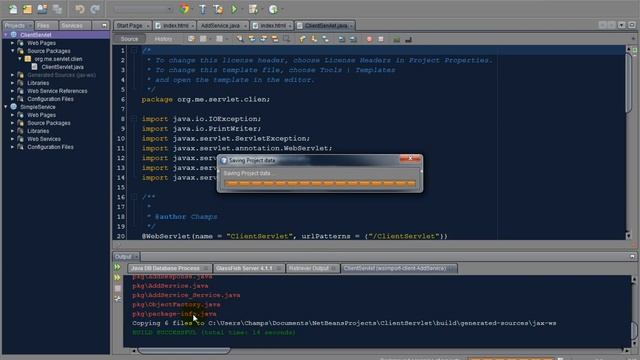This screenshot has height=360, width=640.
Task: Click the Debug Project toolbar icon
Action: pyautogui.click(x=253, y=9)
